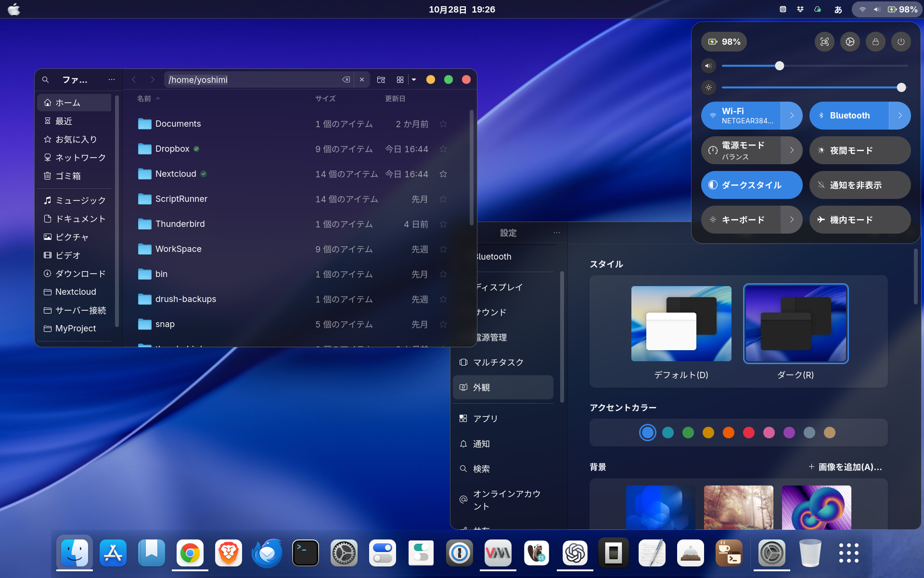
Task: Click the power icon in quick settings
Action: (901, 42)
